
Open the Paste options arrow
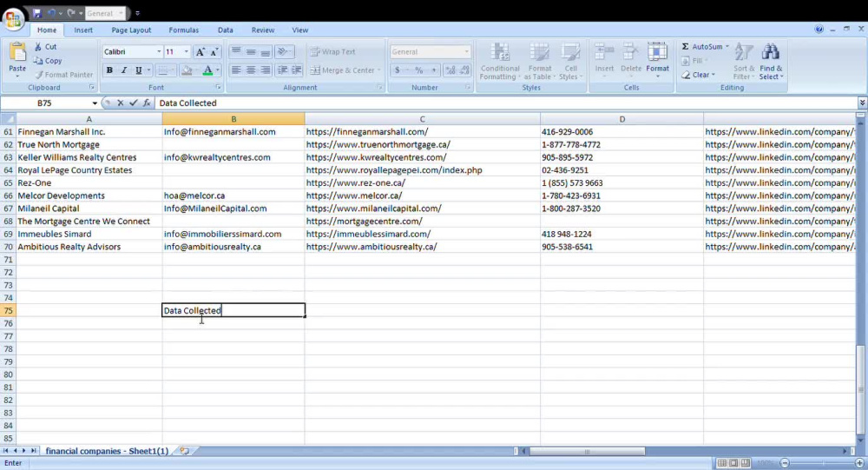pyautogui.click(x=17, y=76)
